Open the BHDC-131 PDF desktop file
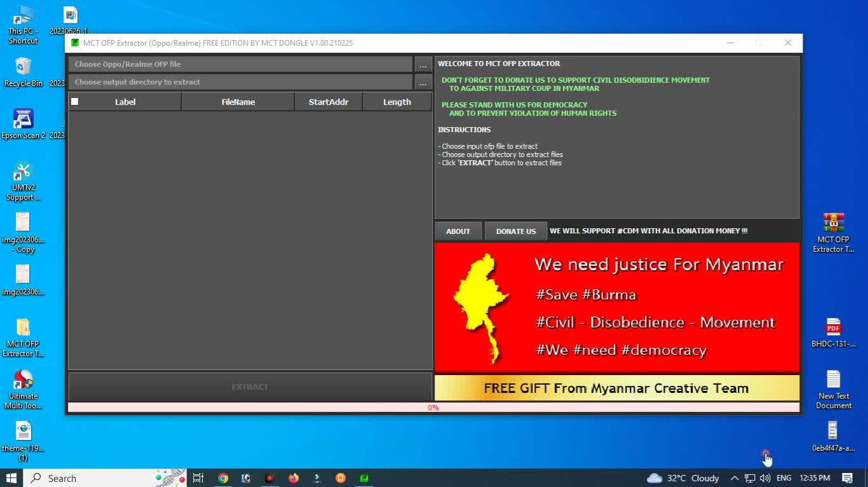Viewport: 868px width, 487px height. [x=833, y=333]
